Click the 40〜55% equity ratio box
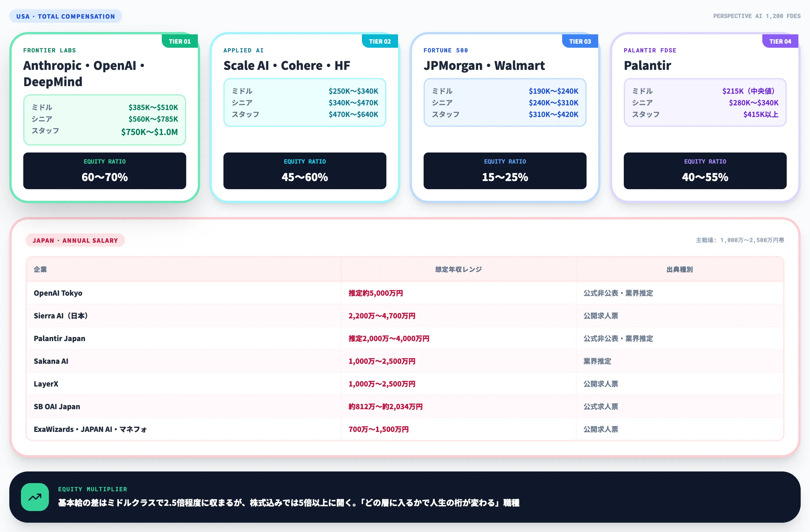 click(x=705, y=171)
